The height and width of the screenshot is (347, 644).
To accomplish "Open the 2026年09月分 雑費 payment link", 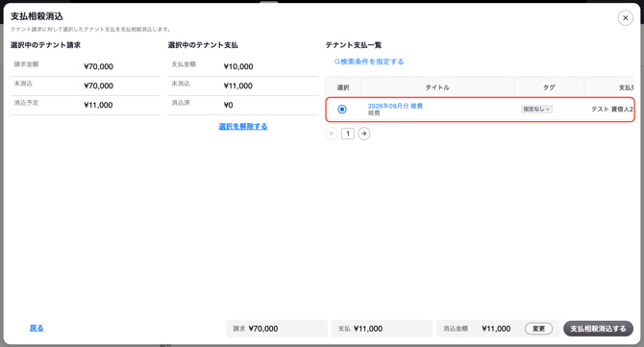I will point(395,106).
